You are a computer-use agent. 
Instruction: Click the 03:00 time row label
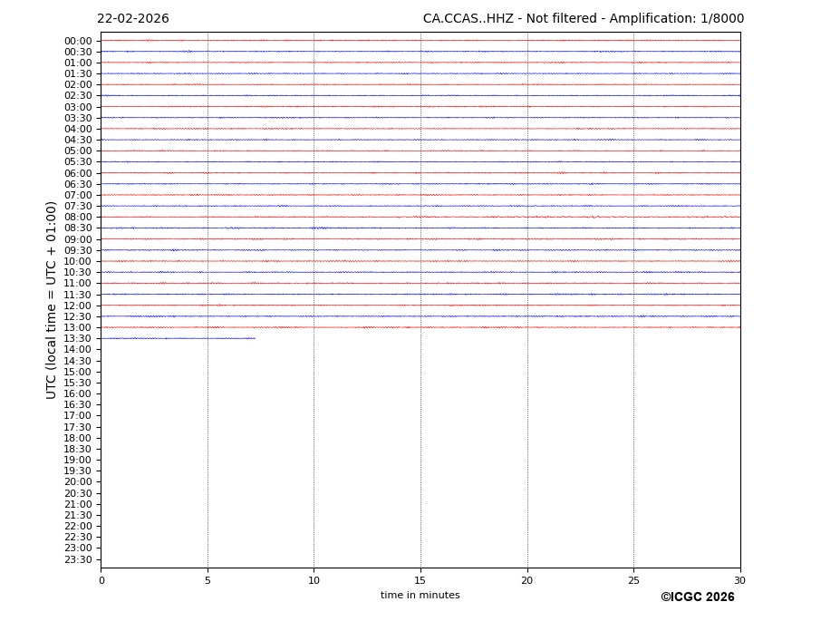(78, 107)
